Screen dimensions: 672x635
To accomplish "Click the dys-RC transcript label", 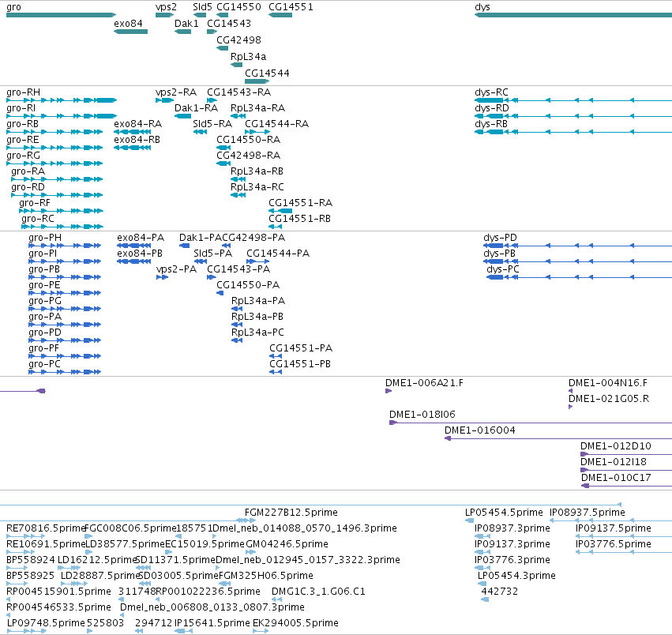I will tap(492, 92).
